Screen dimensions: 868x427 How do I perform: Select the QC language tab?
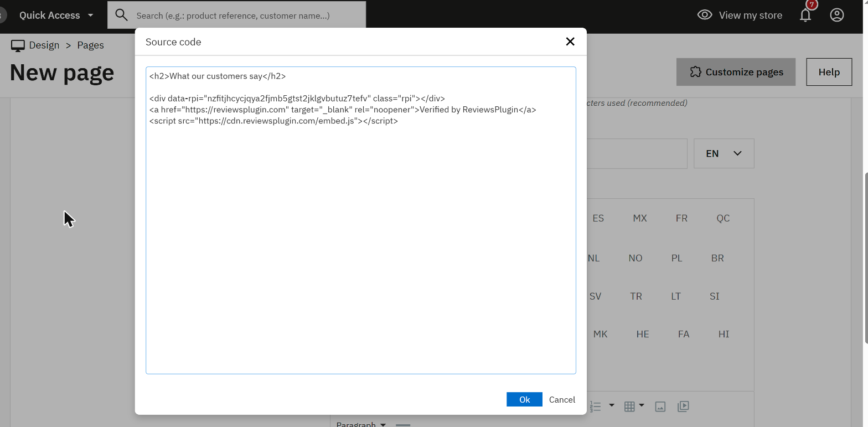pos(723,218)
